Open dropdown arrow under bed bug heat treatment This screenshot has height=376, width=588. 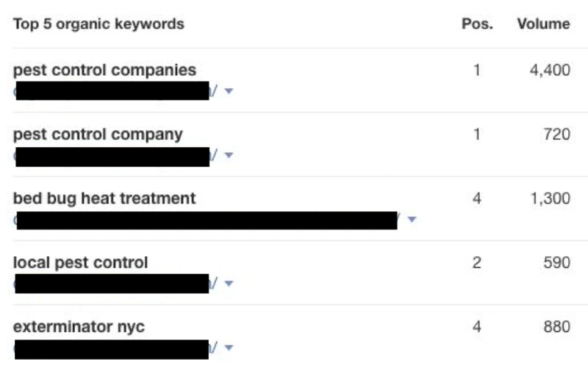(x=412, y=219)
